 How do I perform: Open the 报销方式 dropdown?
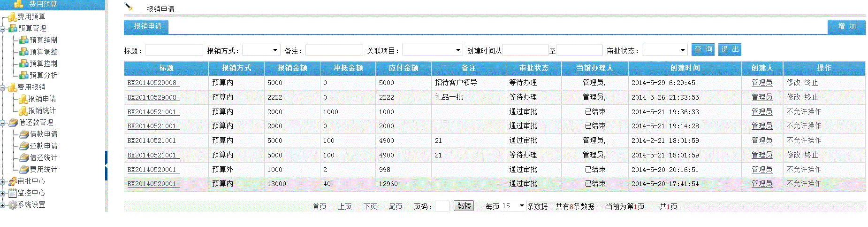[x=261, y=50]
